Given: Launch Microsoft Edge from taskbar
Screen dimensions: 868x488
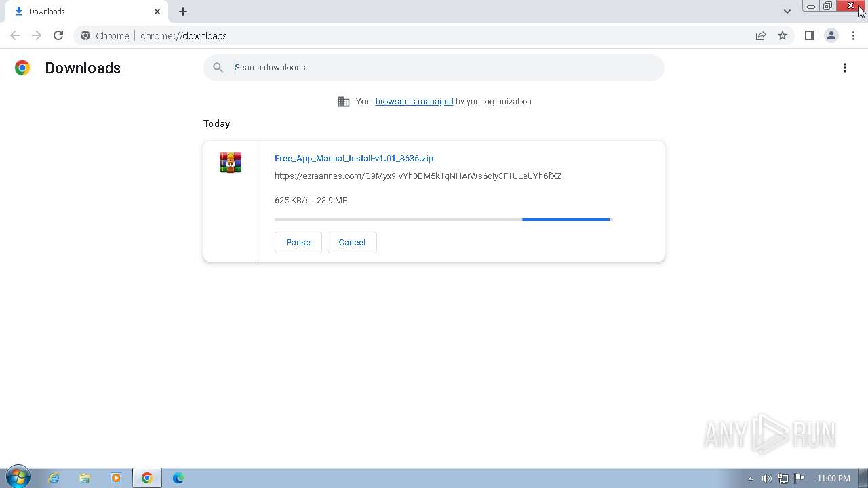Looking at the screenshot, I should click(x=178, y=478).
